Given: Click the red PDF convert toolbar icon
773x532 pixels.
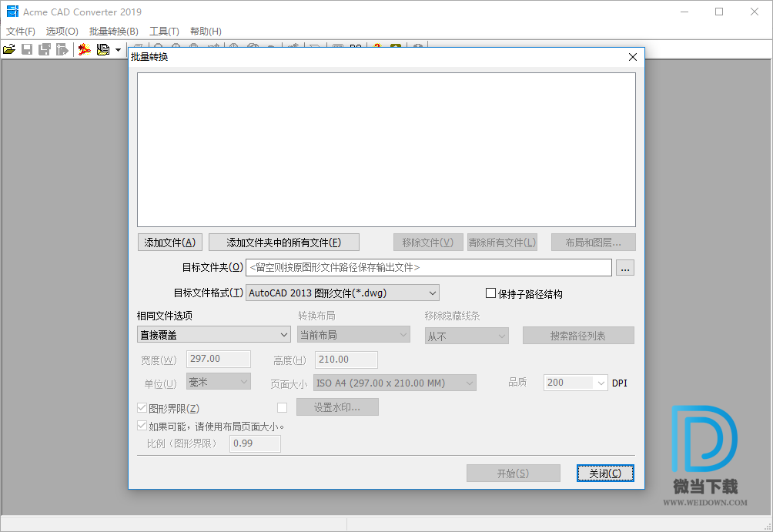Looking at the screenshot, I should click(85, 49).
